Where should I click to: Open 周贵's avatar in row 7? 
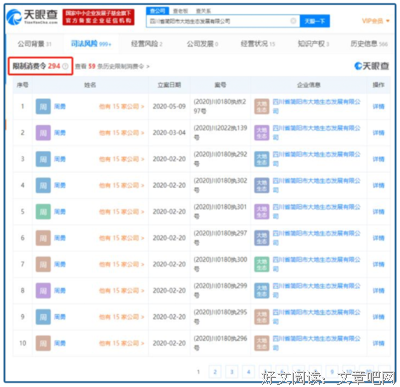tap(43, 264)
